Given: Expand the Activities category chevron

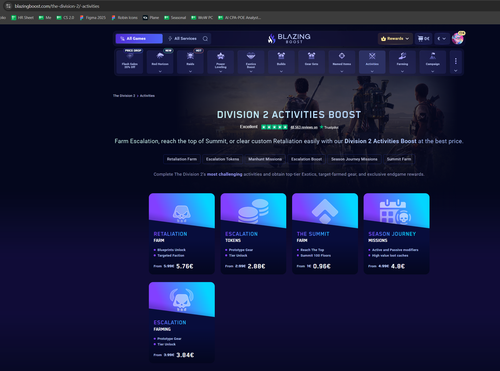Looking at the screenshot, I should pos(372,71).
